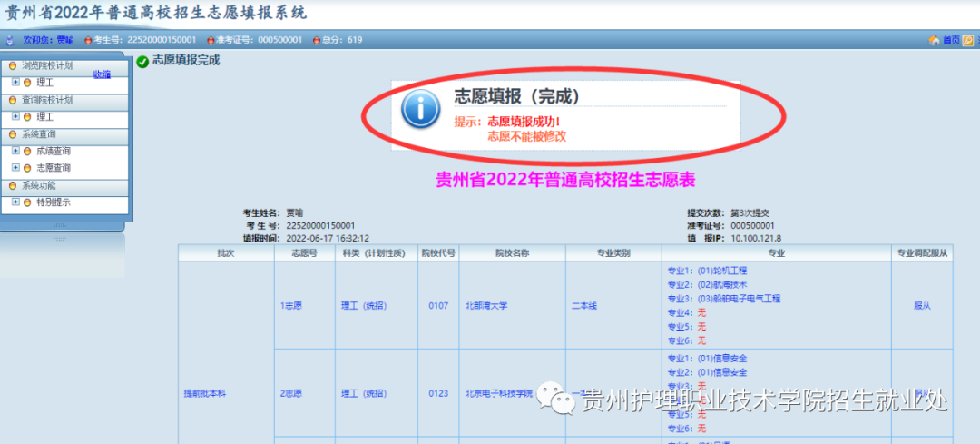Click the red icon before 考生号
The image size is (980, 444).
click(x=88, y=40)
